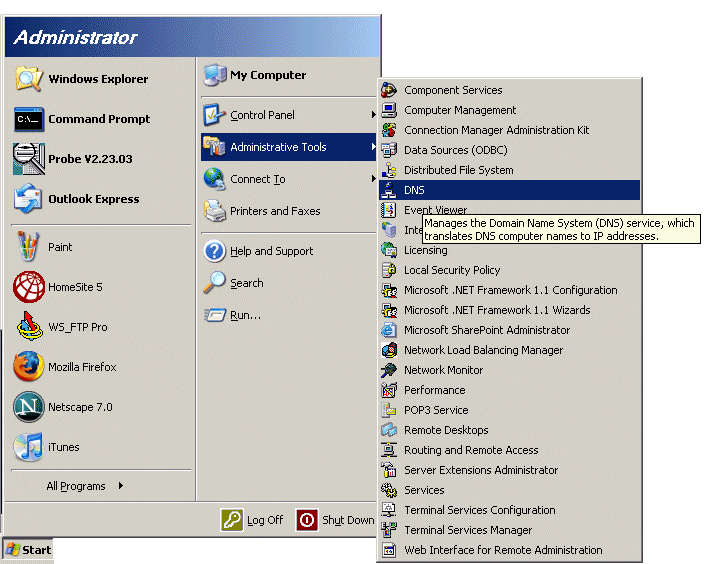The width and height of the screenshot is (704, 564).
Task: Open HomeSite 5 using its icon
Action: click(29, 287)
